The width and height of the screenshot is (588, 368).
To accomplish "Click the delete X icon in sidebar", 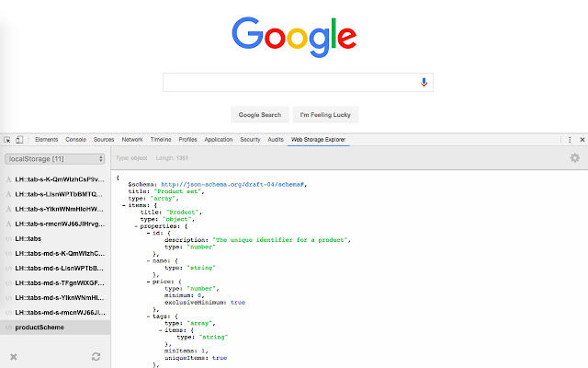I will coord(14,357).
